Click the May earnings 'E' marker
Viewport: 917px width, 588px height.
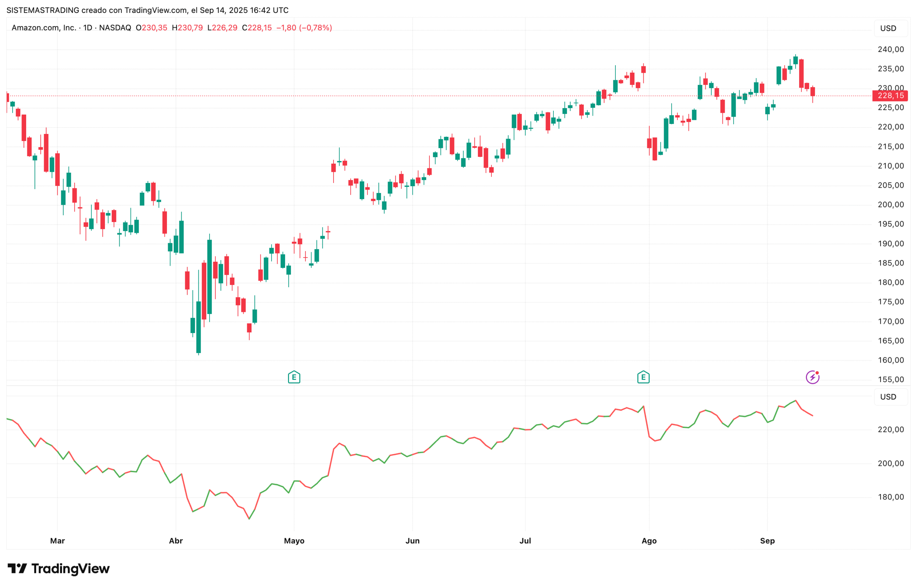pyautogui.click(x=294, y=377)
